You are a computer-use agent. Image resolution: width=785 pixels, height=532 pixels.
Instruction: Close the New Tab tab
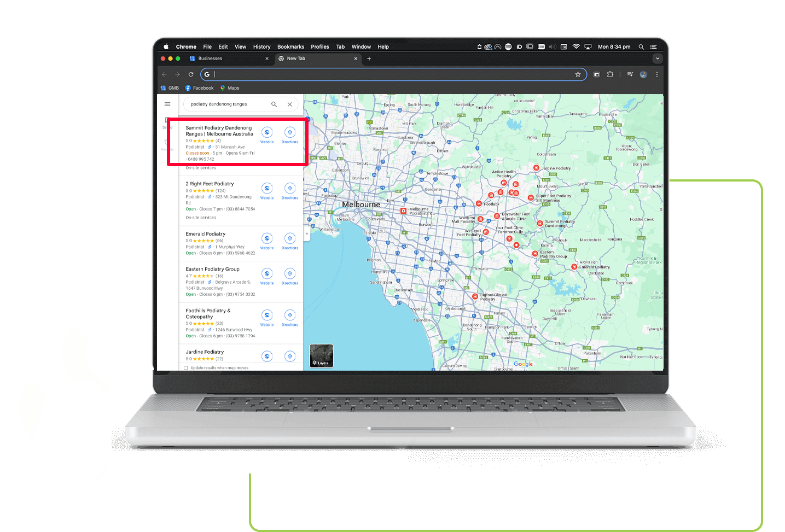[356, 59]
